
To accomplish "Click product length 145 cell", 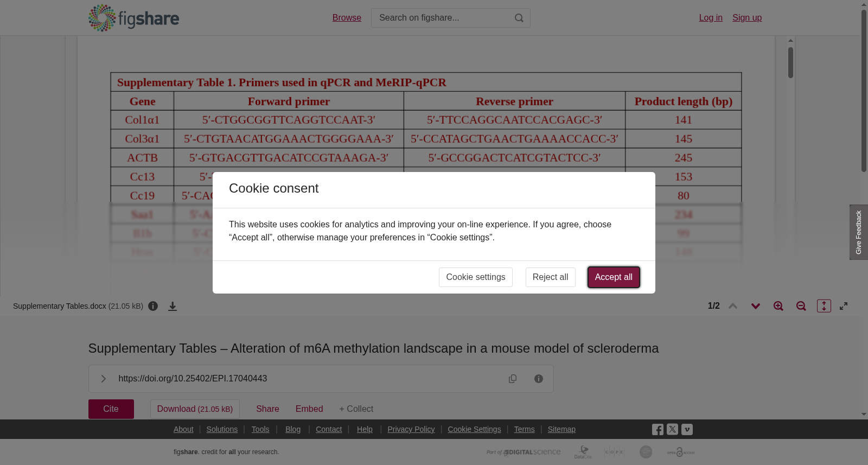I will coord(684,139).
